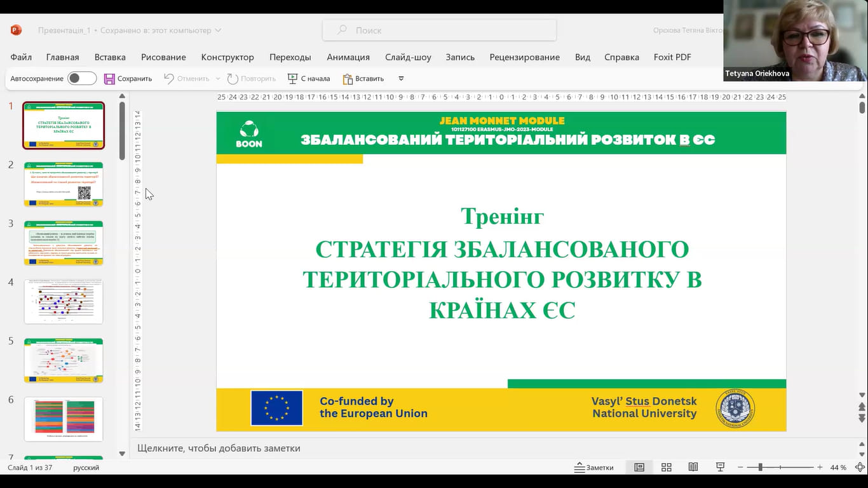
Task: Click Tetyana Oriekhova webcam video tile
Action: 796,41
